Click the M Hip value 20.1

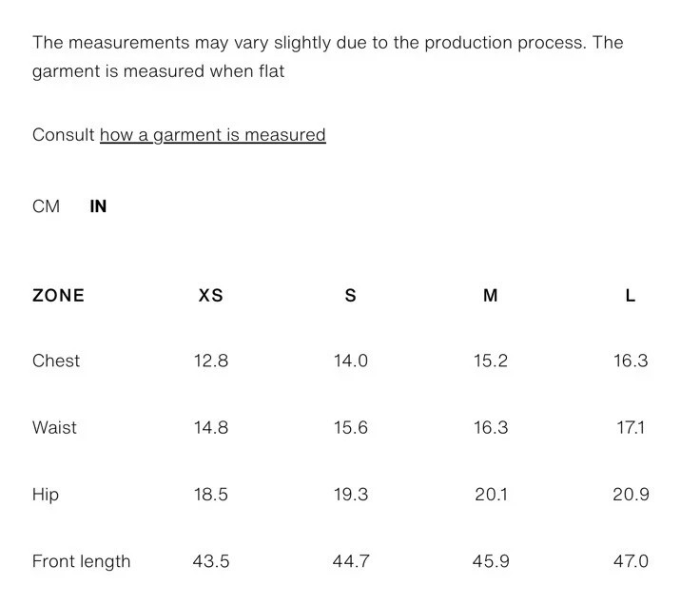coord(491,495)
